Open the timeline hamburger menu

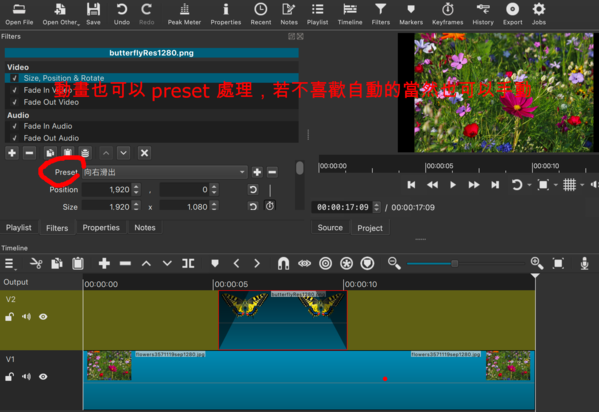point(10,263)
